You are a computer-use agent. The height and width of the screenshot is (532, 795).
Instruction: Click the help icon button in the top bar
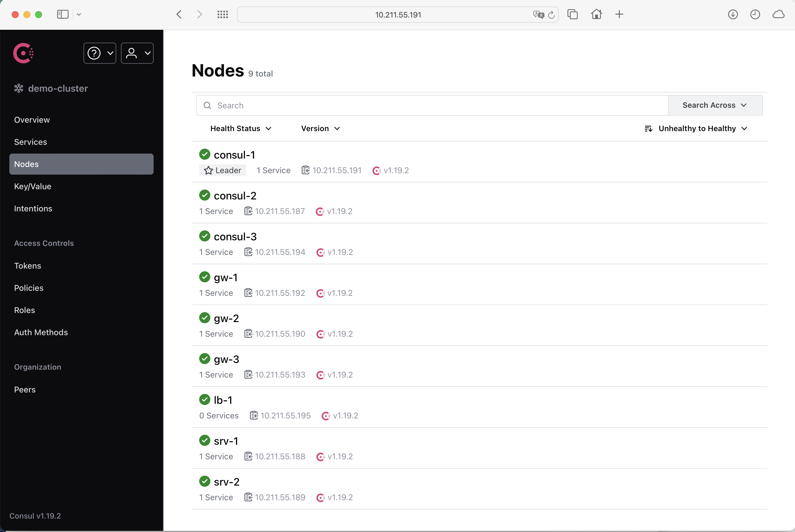coord(99,53)
